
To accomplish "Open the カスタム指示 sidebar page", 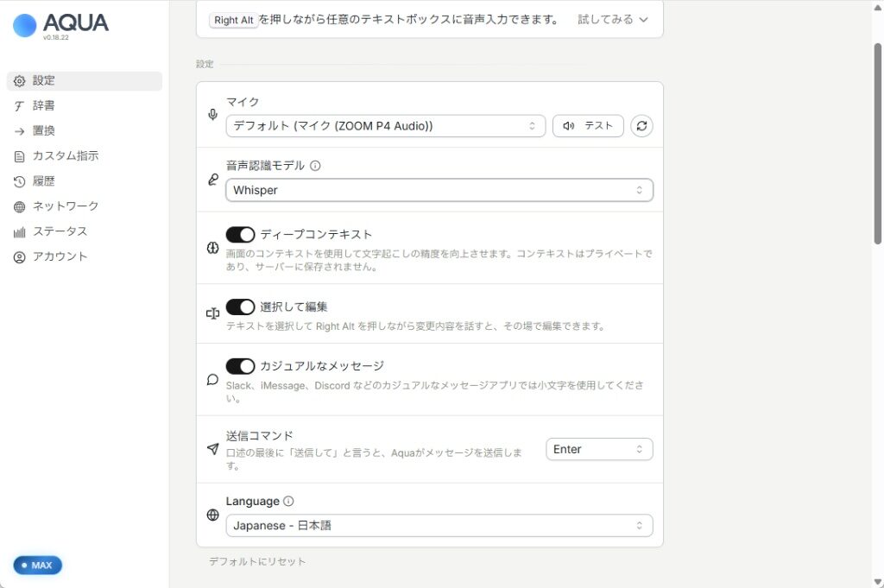I will (x=85, y=156).
